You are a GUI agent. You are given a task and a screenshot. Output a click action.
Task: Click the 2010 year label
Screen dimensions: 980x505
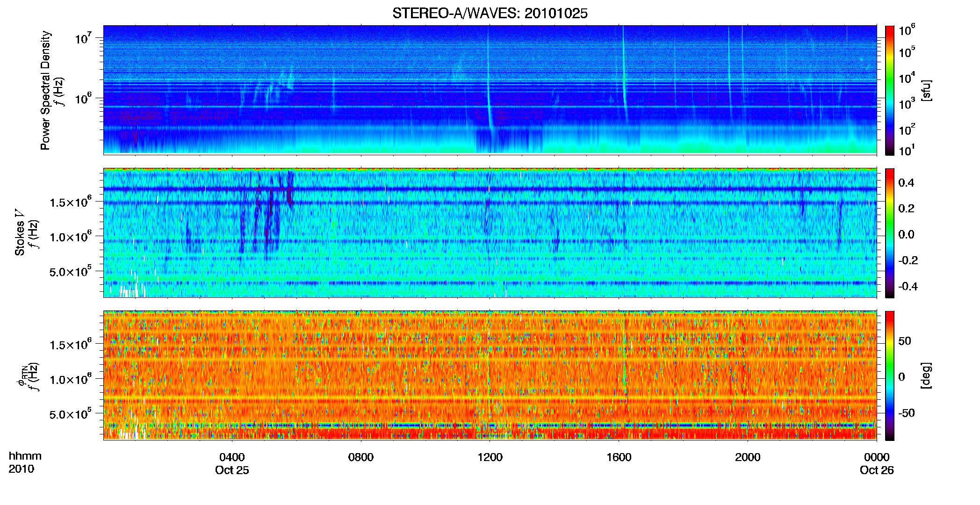(22, 469)
